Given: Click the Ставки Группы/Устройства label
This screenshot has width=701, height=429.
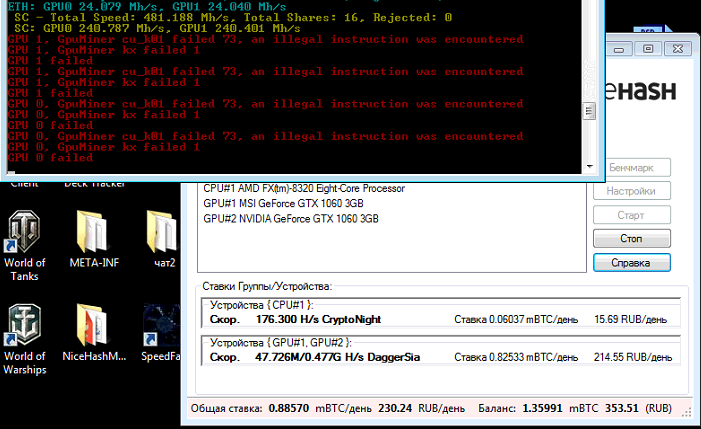Looking at the screenshot, I should (267, 286).
